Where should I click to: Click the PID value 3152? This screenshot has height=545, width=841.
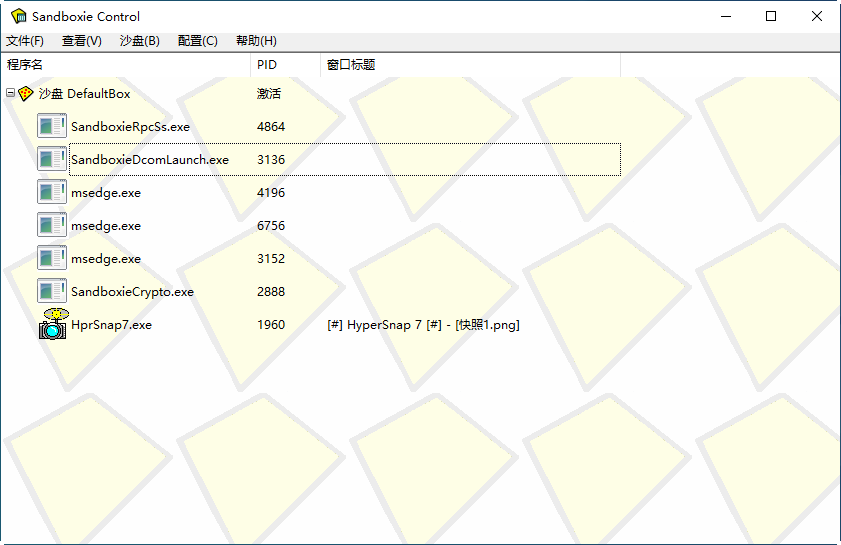click(x=271, y=259)
